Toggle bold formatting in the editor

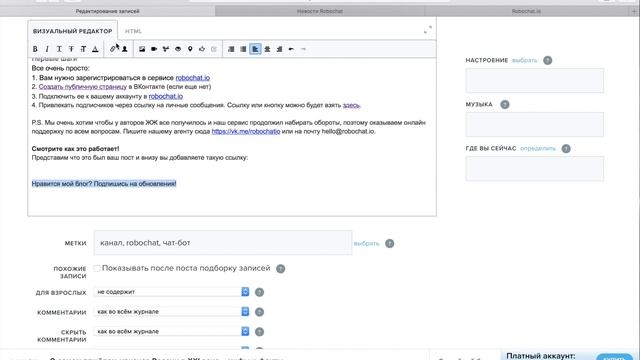coord(35,49)
